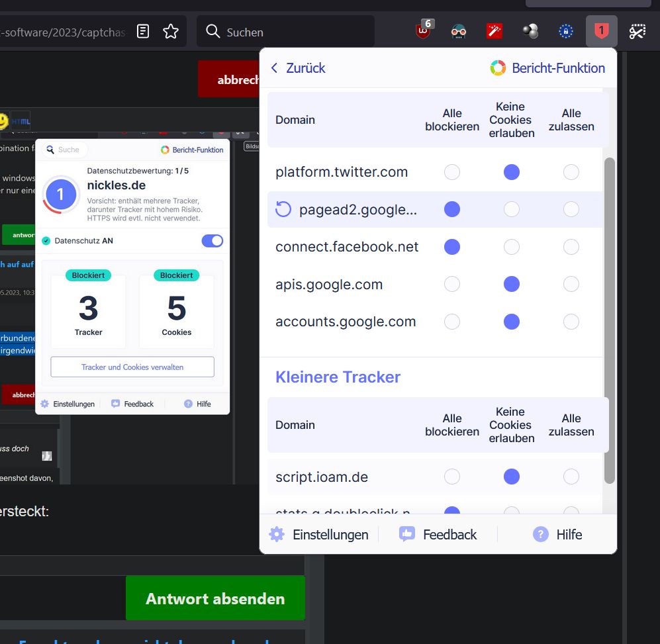Viewport: 660px width, 644px height.
Task: Select Alle zulassen for connect.facebook.net
Action: tap(571, 247)
